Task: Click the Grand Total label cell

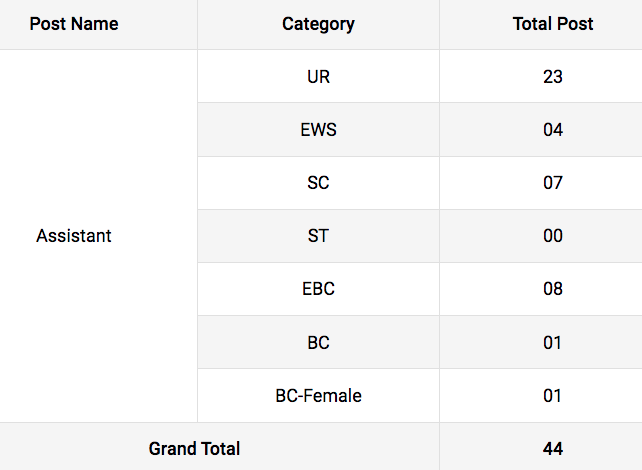Action: point(195,449)
